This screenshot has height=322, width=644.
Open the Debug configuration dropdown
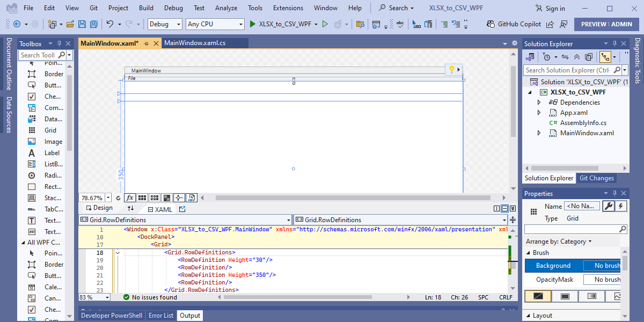pyautogui.click(x=165, y=24)
